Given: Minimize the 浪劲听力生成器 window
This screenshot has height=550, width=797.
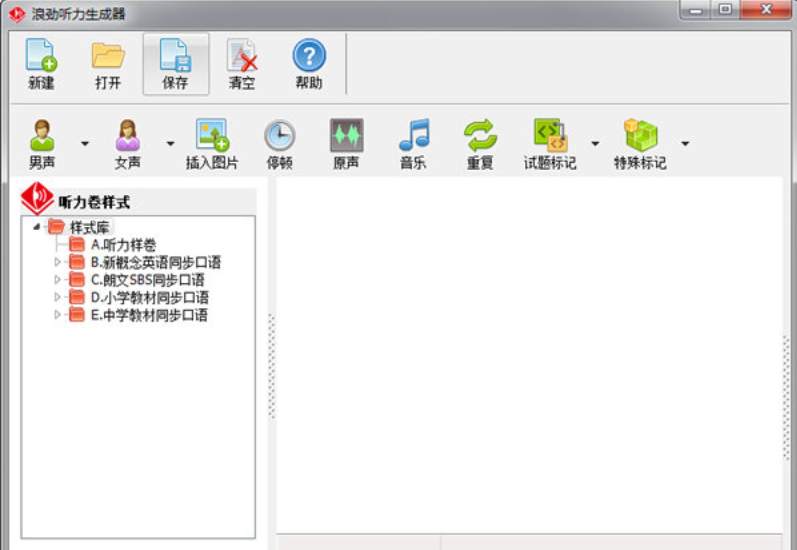Looking at the screenshot, I should pos(695,10).
